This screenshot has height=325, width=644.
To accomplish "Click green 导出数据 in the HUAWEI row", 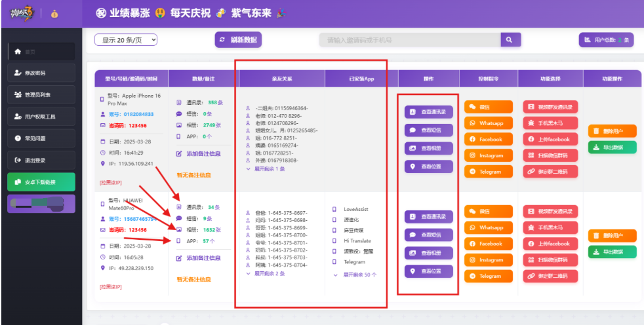I will point(613,252).
